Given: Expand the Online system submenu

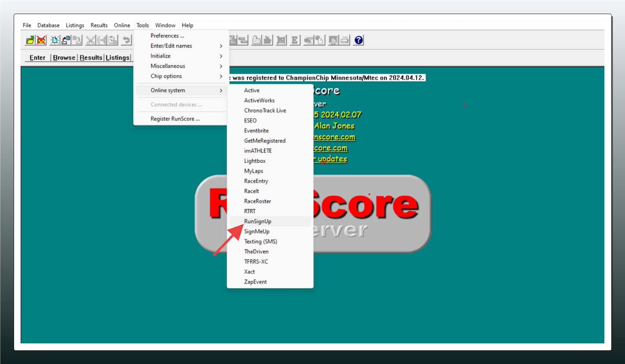Looking at the screenshot, I should (x=181, y=91).
